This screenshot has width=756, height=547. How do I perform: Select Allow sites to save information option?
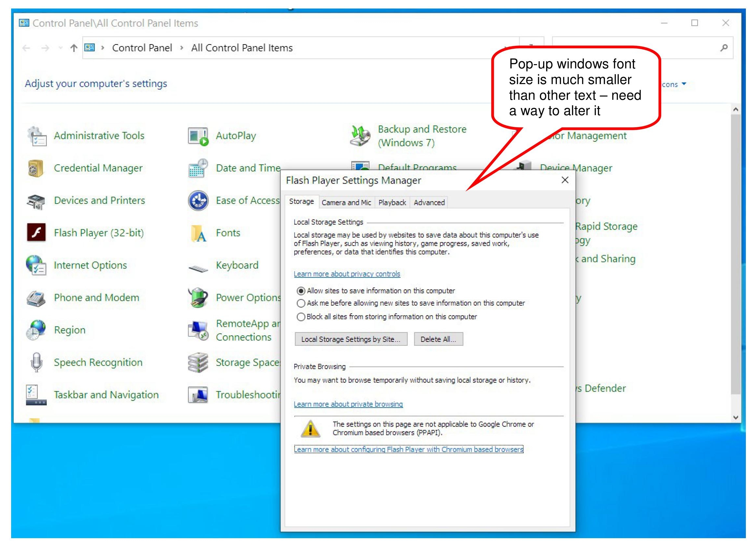click(x=301, y=291)
